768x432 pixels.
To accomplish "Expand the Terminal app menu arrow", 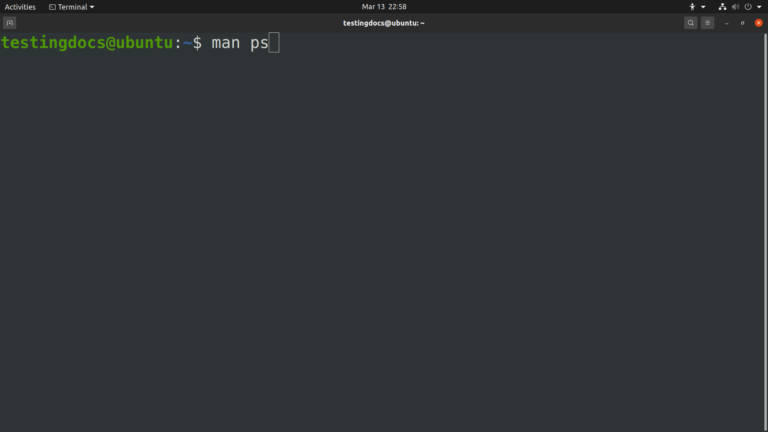I will coord(92,7).
